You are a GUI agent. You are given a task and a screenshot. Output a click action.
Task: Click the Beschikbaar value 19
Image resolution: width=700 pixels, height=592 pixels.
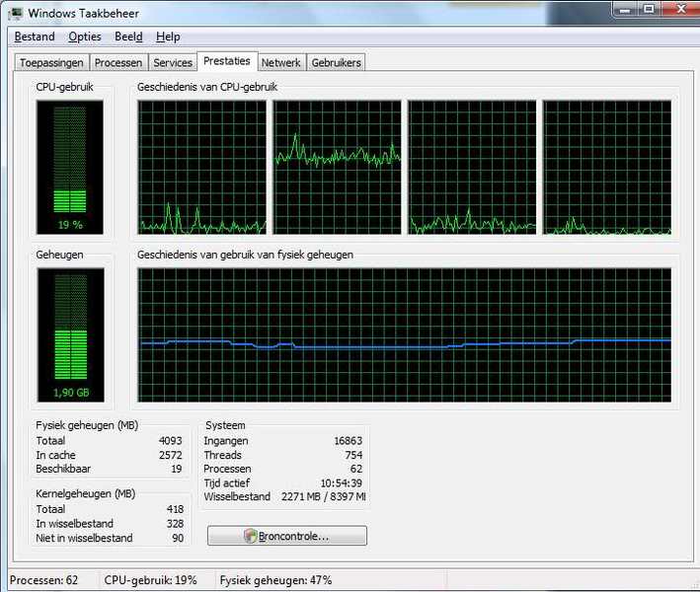(x=177, y=469)
